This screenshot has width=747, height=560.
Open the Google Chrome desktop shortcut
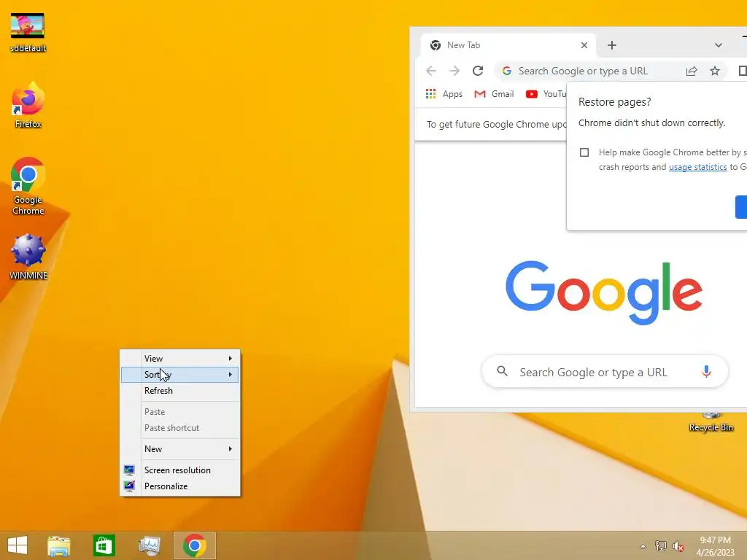coord(28,186)
